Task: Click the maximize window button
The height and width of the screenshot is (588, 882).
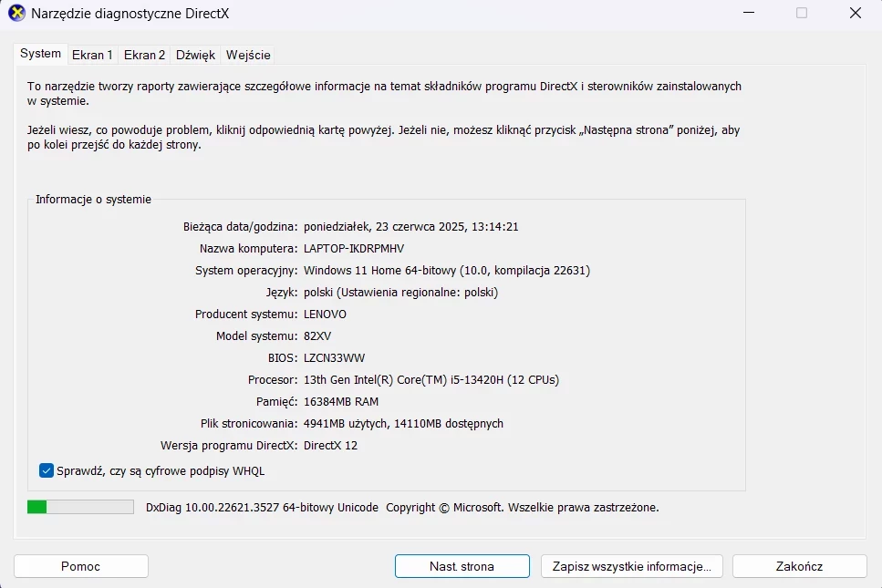Action: point(802,14)
